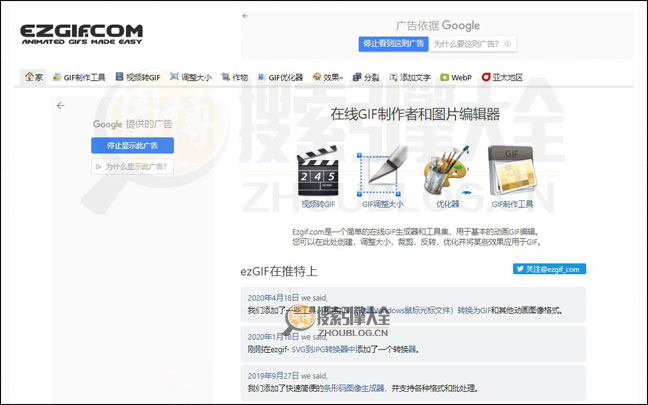648x405 pixels.
Task: Open the 2020年1月18日 tweet date link
Action: coord(273,337)
